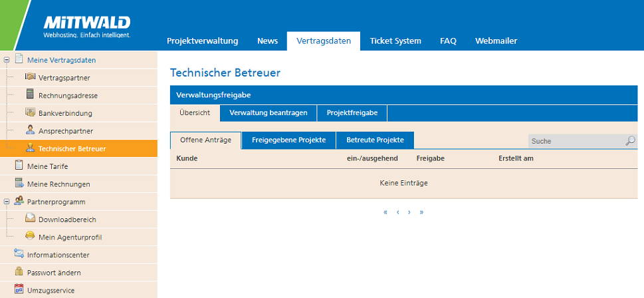This screenshot has width=644, height=298.
Task: Click the Umzugsservice calendar icon
Action: (19, 289)
